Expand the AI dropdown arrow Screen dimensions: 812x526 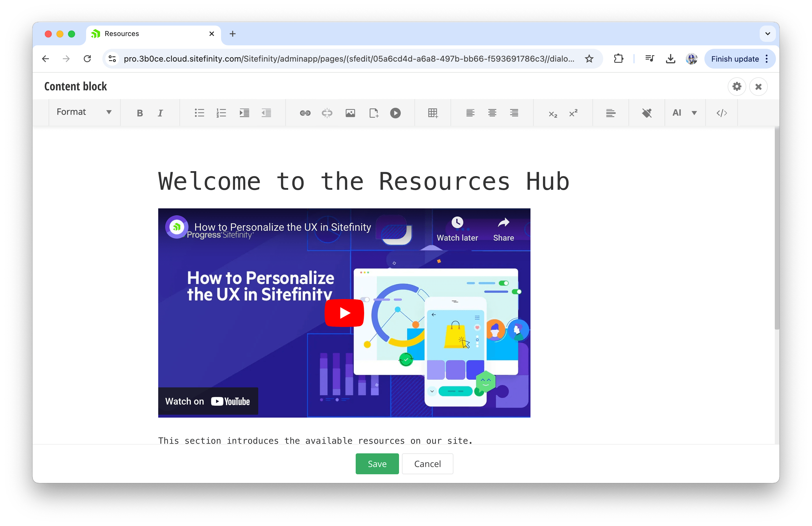(x=694, y=113)
